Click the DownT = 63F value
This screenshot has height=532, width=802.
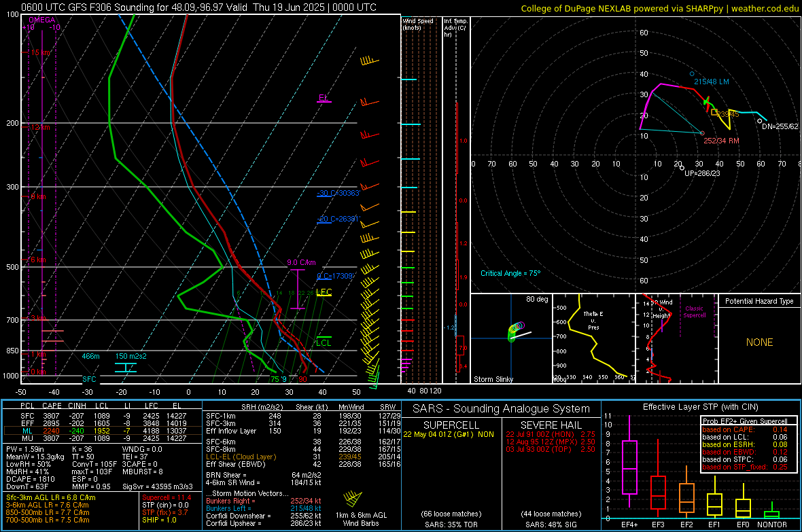pos(27,486)
